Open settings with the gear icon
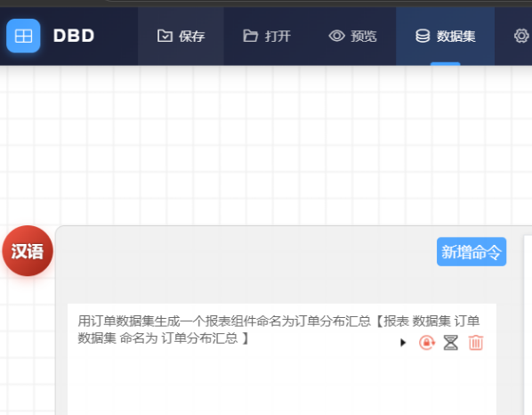 click(521, 36)
